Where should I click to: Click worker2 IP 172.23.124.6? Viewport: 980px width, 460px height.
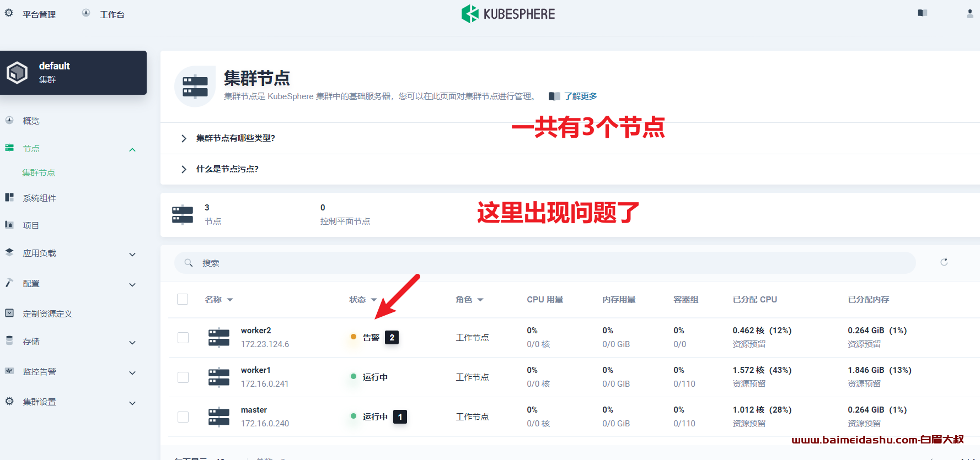pos(265,344)
